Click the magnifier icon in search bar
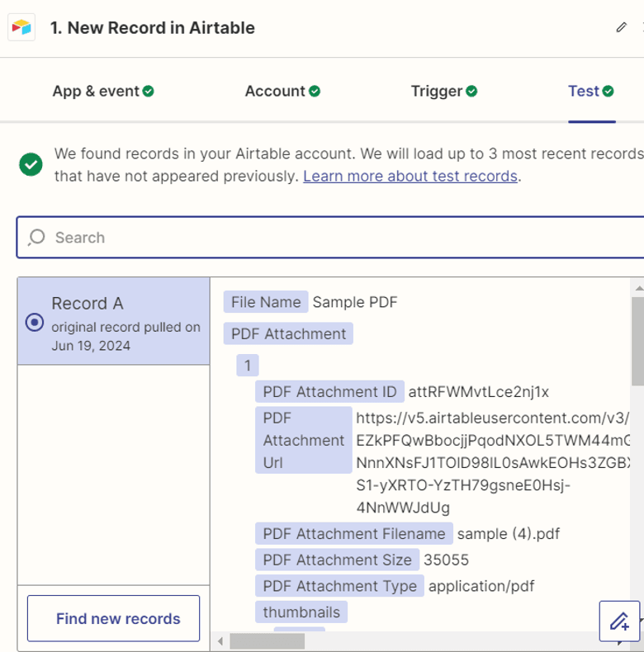 [x=36, y=238]
